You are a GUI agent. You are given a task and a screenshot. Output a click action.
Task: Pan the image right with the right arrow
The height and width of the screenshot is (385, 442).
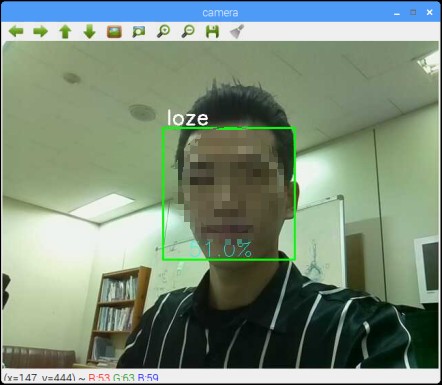(41, 32)
